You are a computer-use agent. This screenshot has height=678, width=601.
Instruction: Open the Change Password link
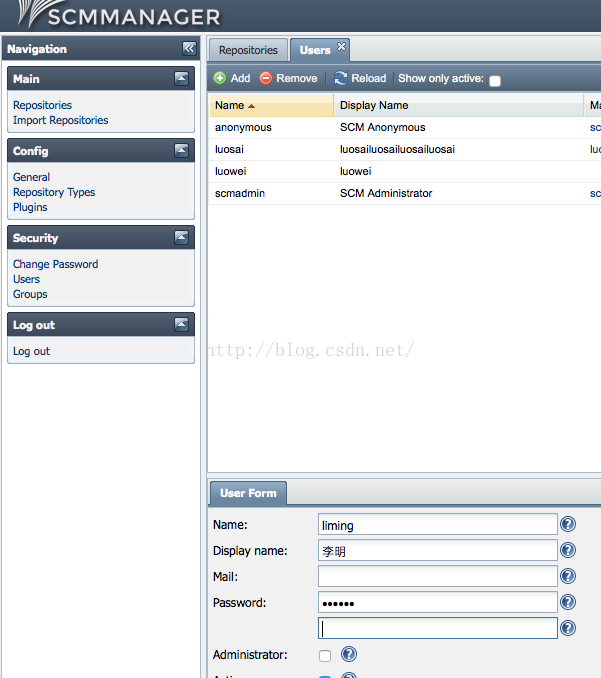tap(55, 264)
